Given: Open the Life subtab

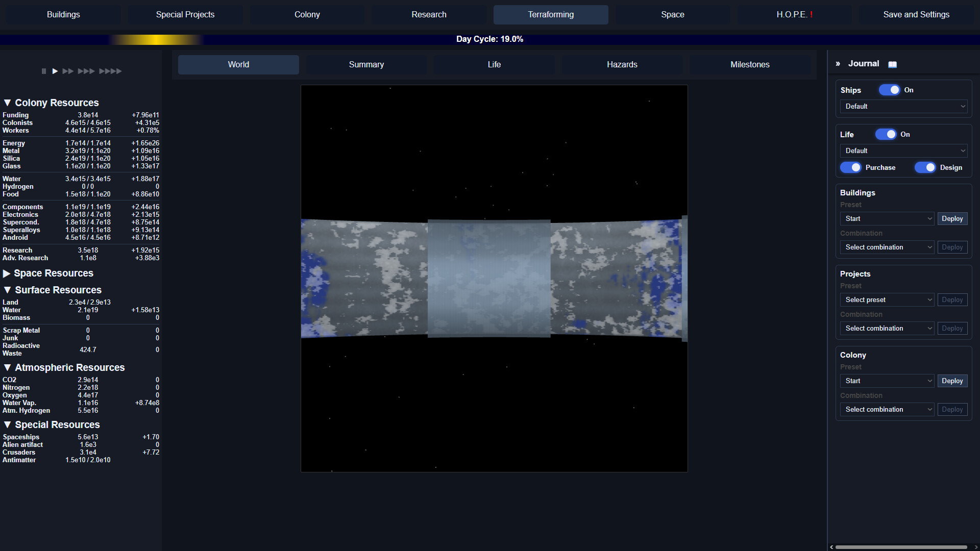Looking at the screenshot, I should [x=494, y=65].
